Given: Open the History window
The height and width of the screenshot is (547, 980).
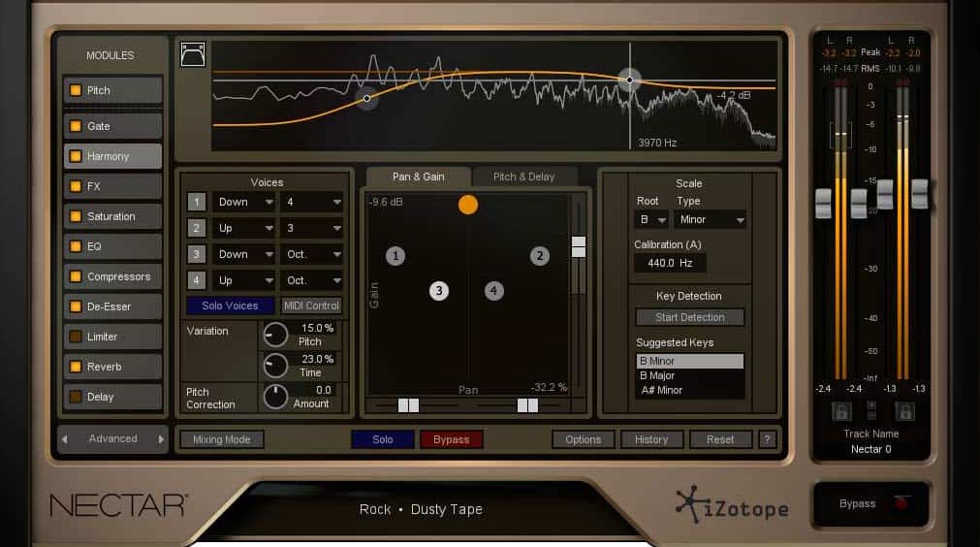Looking at the screenshot, I should pyautogui.click(x=651, y=439).
